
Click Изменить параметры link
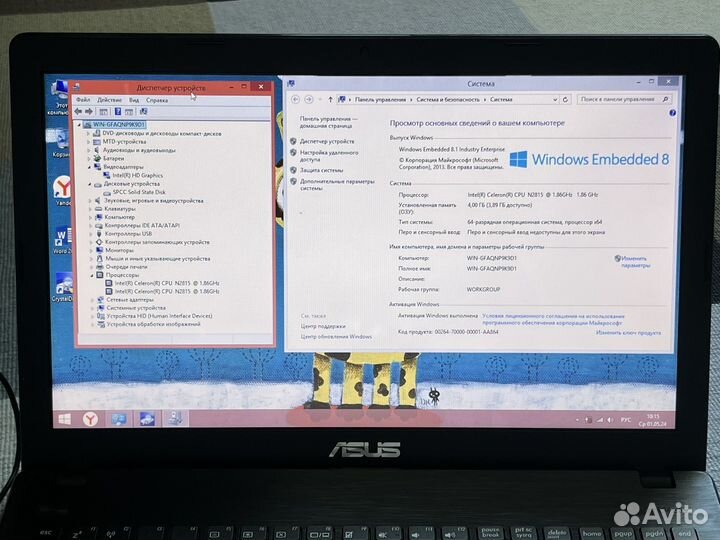[x=636, y=262]
